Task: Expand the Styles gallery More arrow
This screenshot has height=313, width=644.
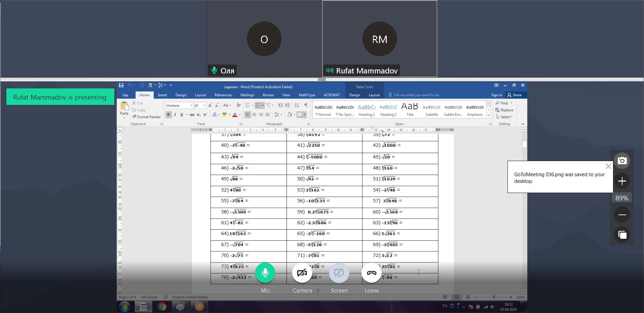Action: click(x=488, y=115)
